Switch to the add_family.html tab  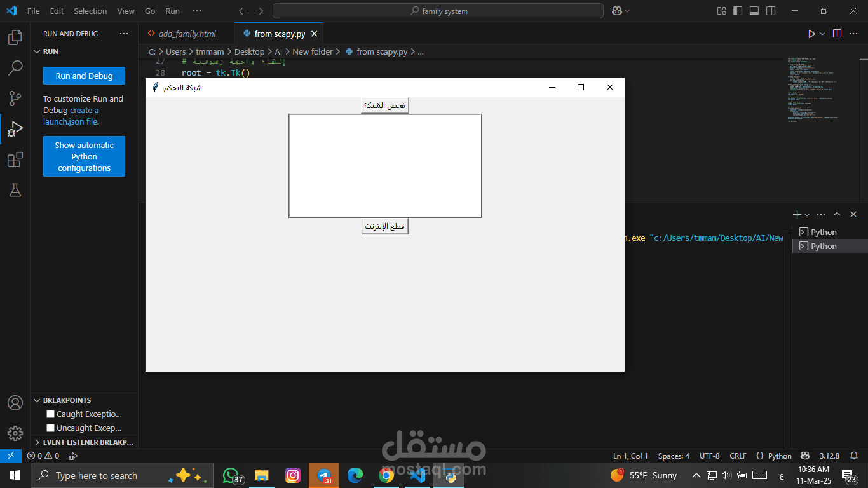(x=187, y=34)
